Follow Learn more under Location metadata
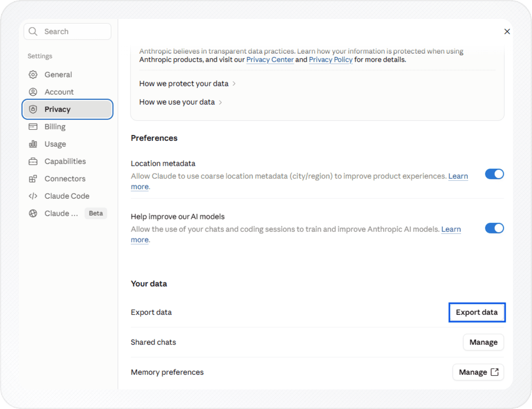This screenshot has width=532, height=409. (x=458, y=176)
